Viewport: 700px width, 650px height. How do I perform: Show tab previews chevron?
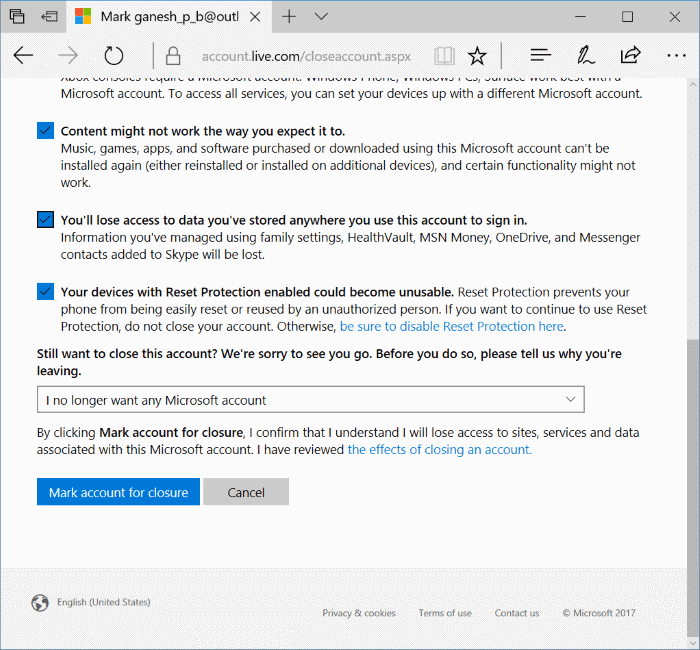click(x=321, y=17)
